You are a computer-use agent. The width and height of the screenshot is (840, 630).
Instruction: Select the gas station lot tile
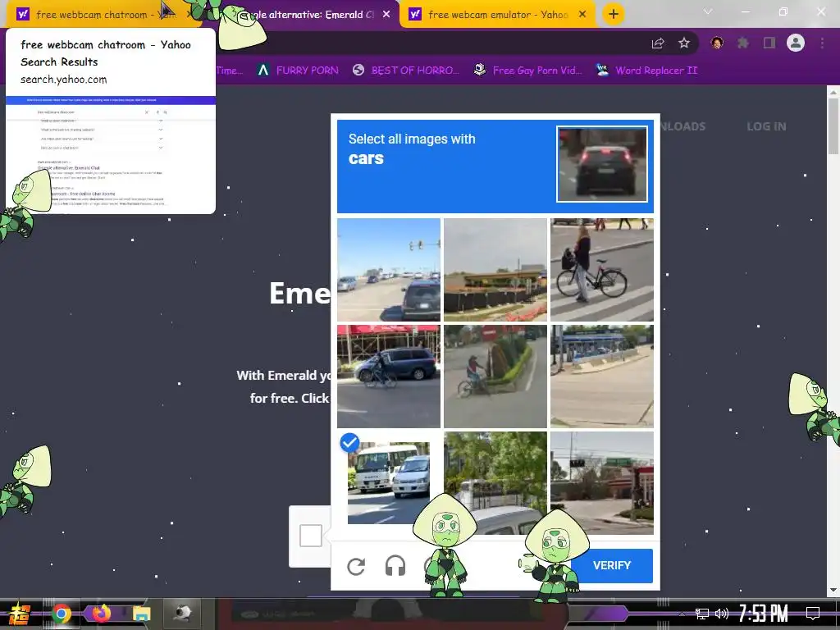(602, 377)
